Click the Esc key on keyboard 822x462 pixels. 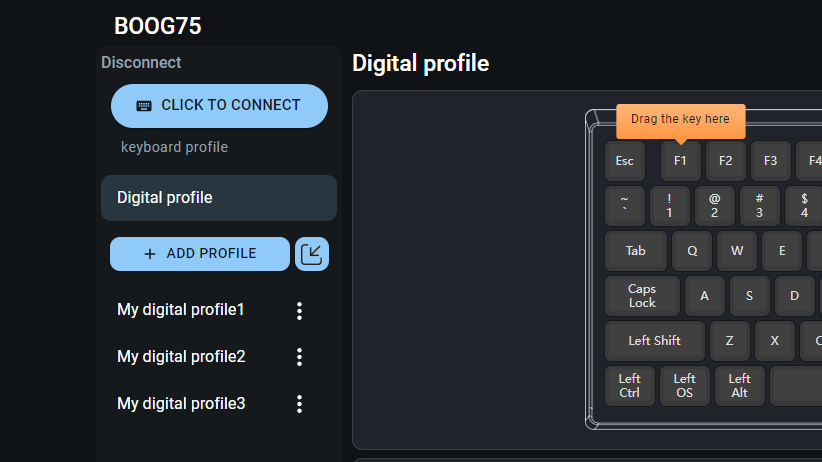click(x=624, y=161)
